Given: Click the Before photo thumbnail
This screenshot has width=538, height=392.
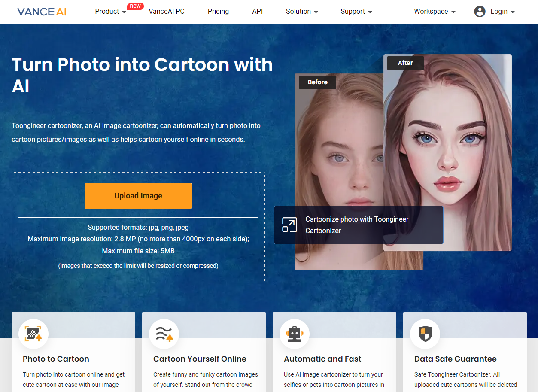Looking at the screenshot, I should click(339, 172).
